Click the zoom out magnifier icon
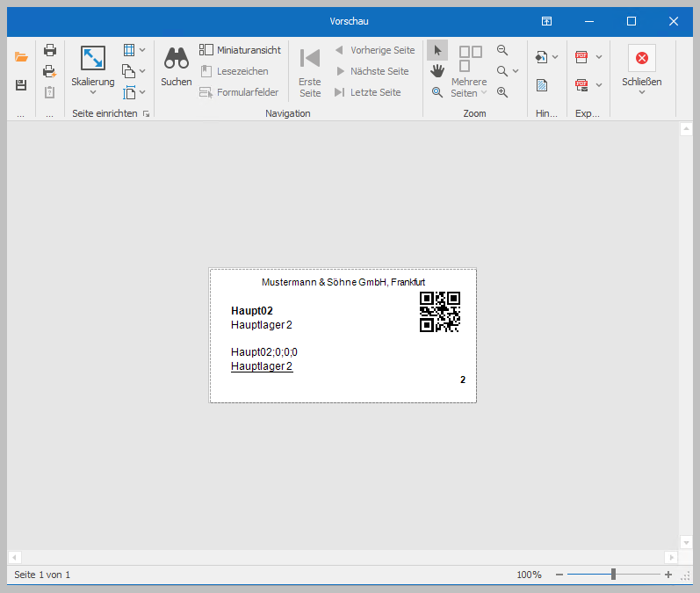This screenshot has width=700, height=593. point(502,50)
